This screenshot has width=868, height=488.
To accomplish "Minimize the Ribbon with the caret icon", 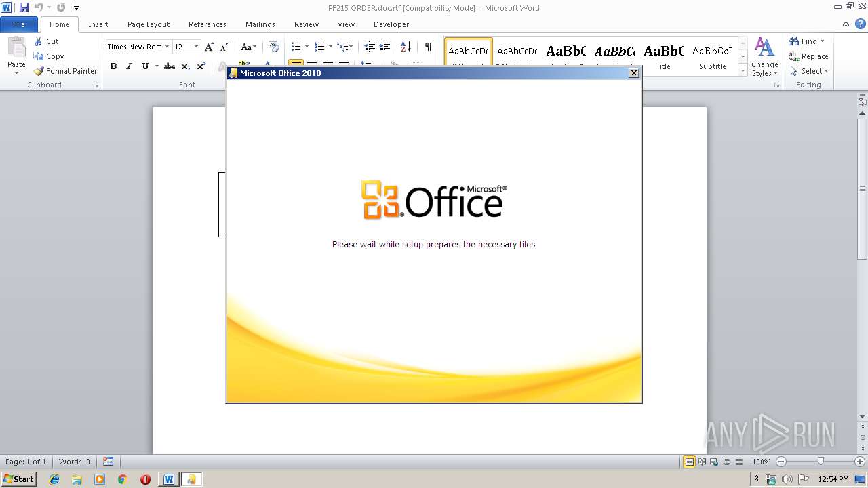I will tap(846, 24).
